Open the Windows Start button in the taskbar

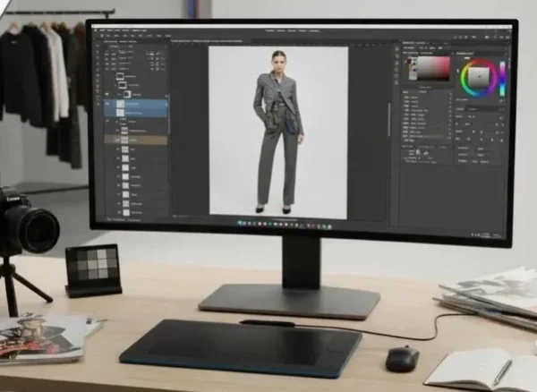tap(240, 223)
